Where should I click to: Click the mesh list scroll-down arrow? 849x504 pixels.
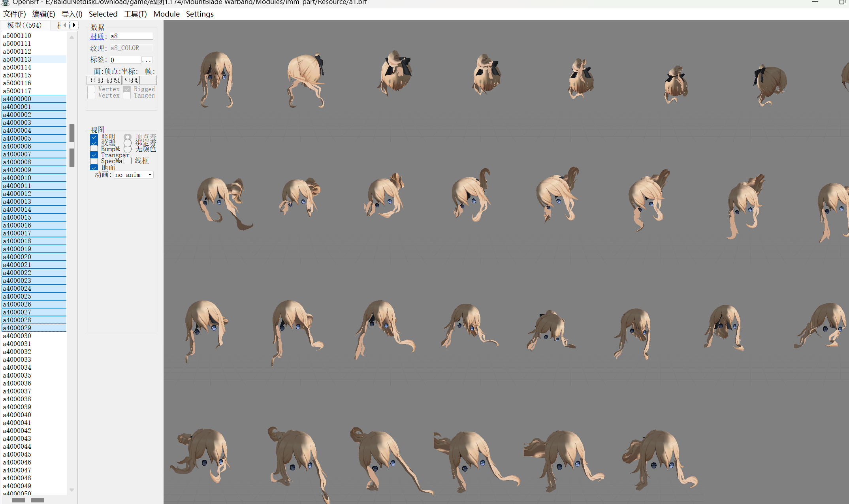[x=72, y=490]
